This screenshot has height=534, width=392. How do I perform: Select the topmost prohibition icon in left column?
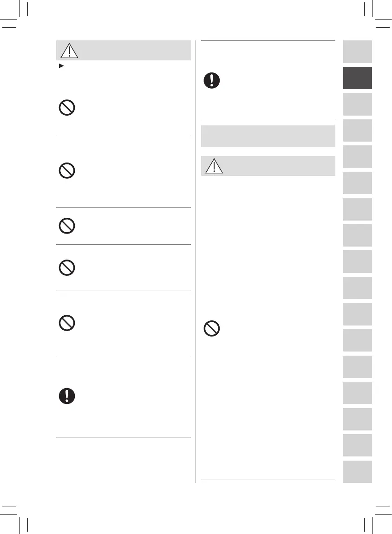[x=67, y=109]
